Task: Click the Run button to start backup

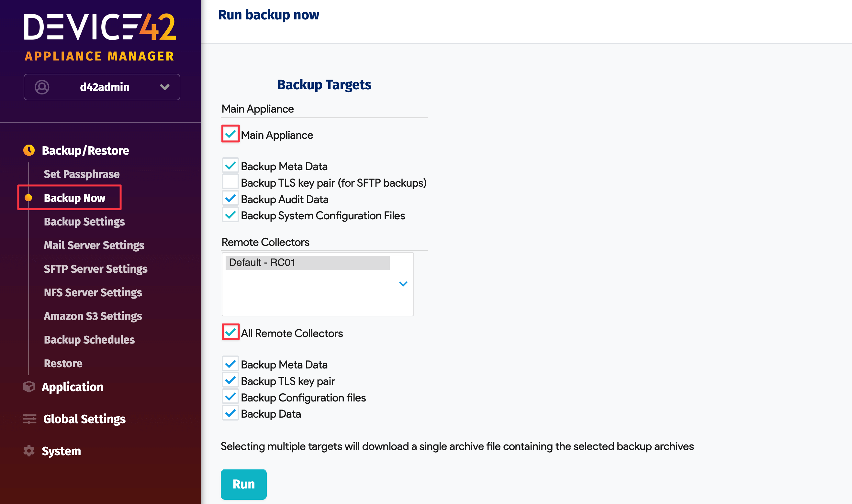Action: pyautogui.click(x=243, y=484)
